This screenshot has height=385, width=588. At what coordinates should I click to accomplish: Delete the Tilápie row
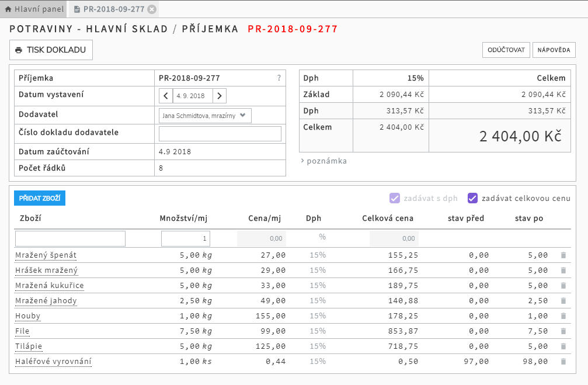(x=563, y=346)
